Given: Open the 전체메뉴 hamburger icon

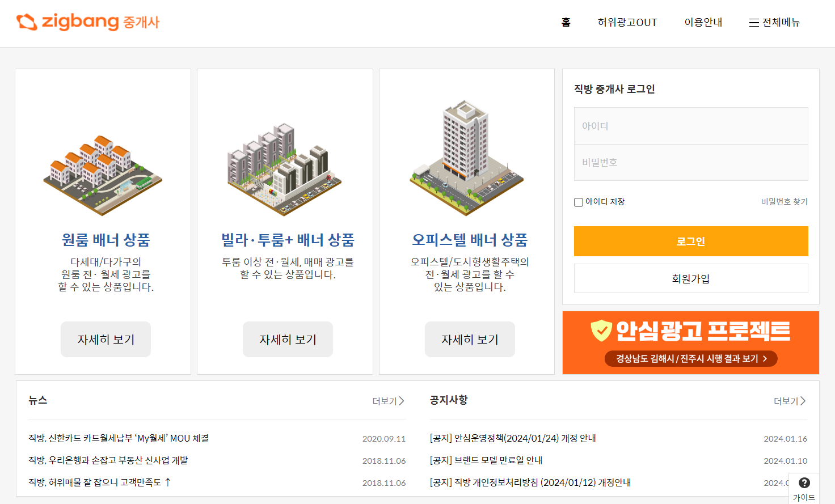Looking at the screenshot, I should (x=754, y=23).
